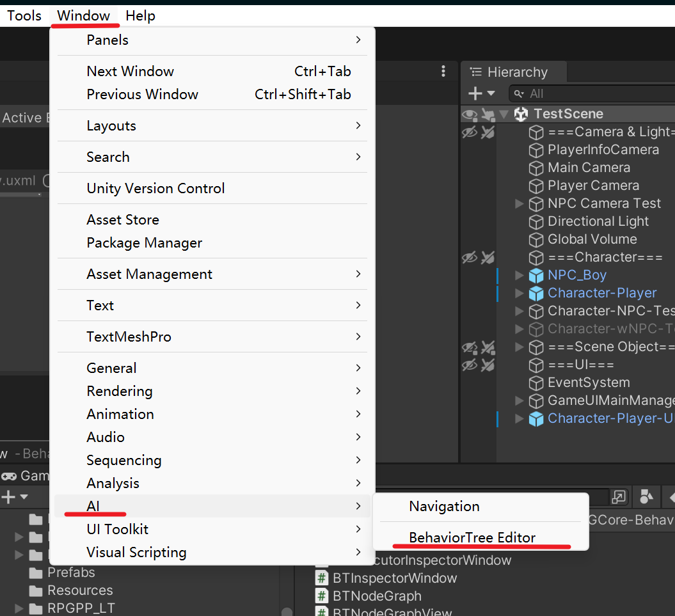The width and height of the screenshot is (675, 616).
Task: Click the Hierarchy panel three-dot options icon
Action: [x=443, y=72]
